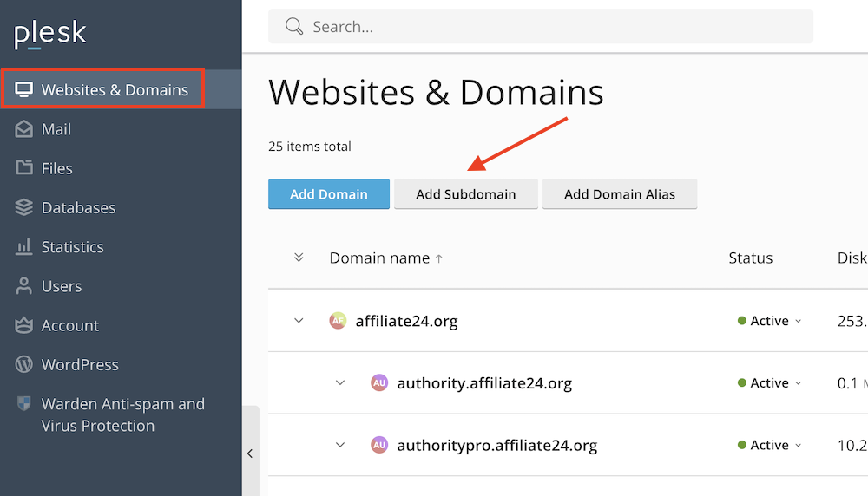
Task: Click the Plesk logo
Action: pos(50,34)
